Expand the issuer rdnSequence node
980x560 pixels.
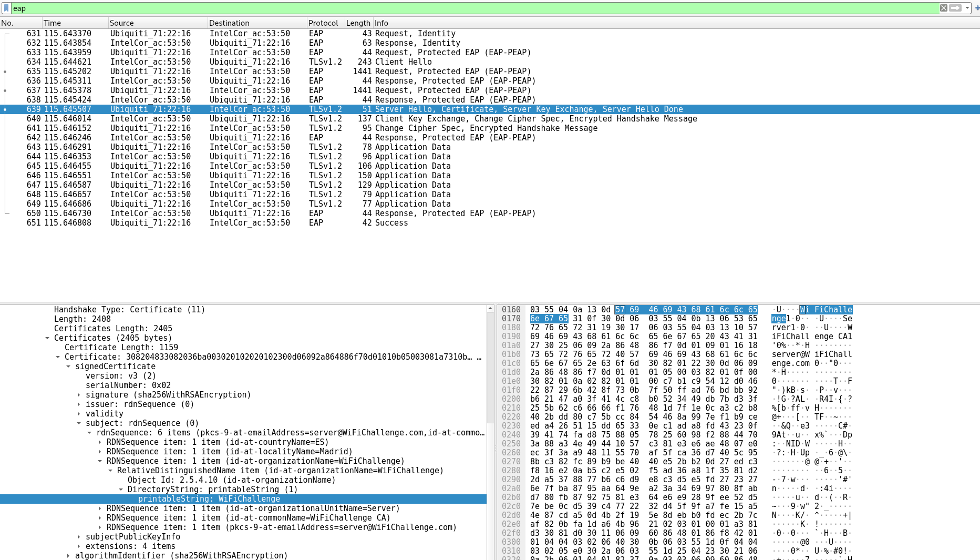coord(79,404)
